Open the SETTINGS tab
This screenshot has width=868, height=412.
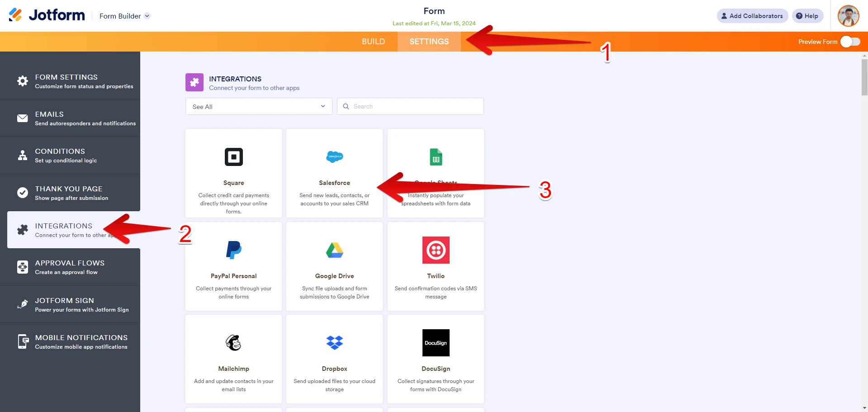428,41
